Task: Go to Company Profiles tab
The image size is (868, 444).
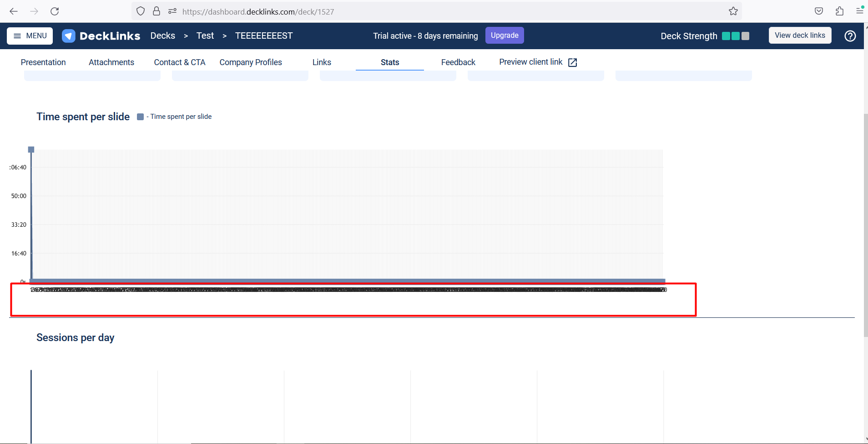Action: 251,62
